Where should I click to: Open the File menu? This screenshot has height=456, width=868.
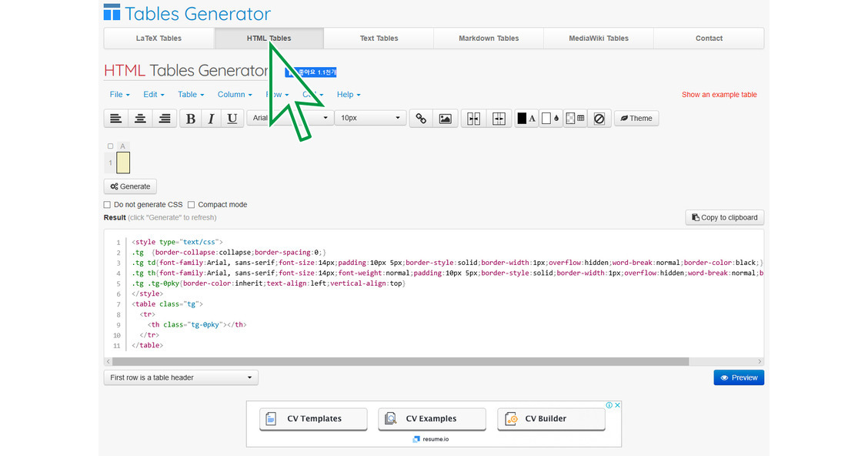119,95
